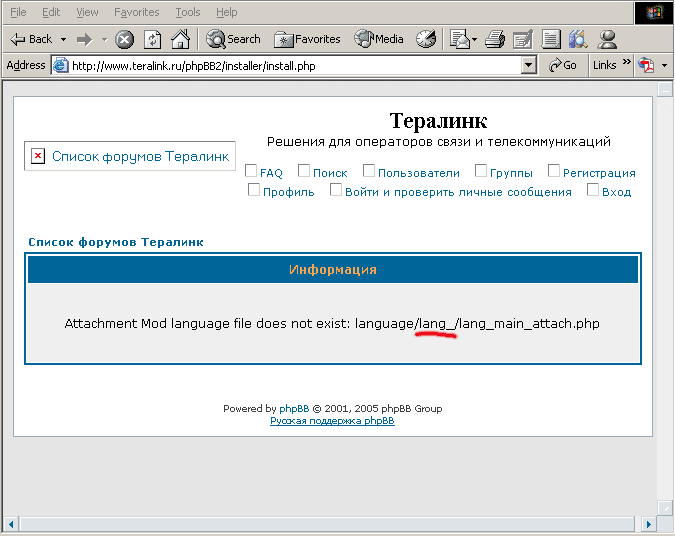Click the Home icon in toolbar
675x536 pixels.
pos(180,39)
